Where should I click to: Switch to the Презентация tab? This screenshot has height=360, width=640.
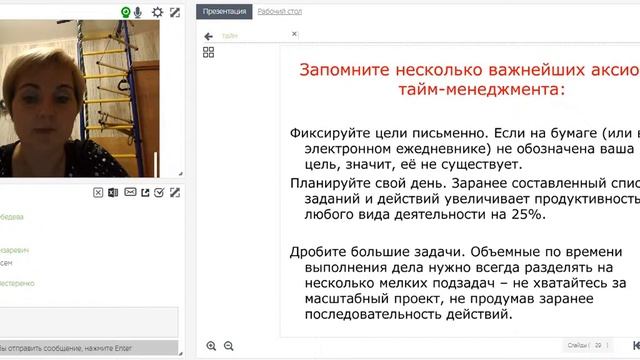pos(224,11)
